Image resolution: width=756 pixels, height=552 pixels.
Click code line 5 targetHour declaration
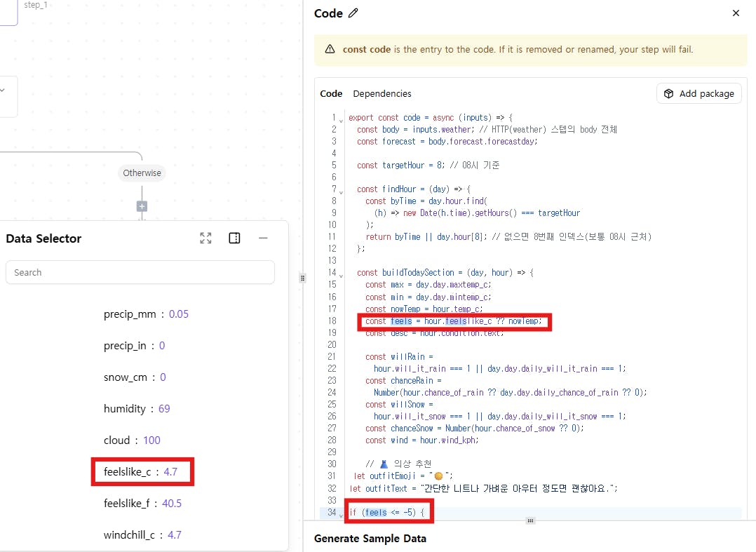[428, 166]
